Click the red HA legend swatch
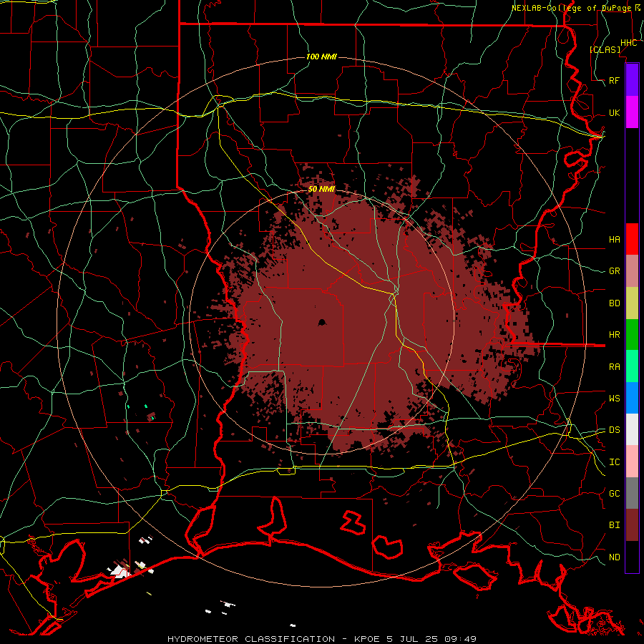Viewport: 644px width, 644px height. click(x=632, y=239)
